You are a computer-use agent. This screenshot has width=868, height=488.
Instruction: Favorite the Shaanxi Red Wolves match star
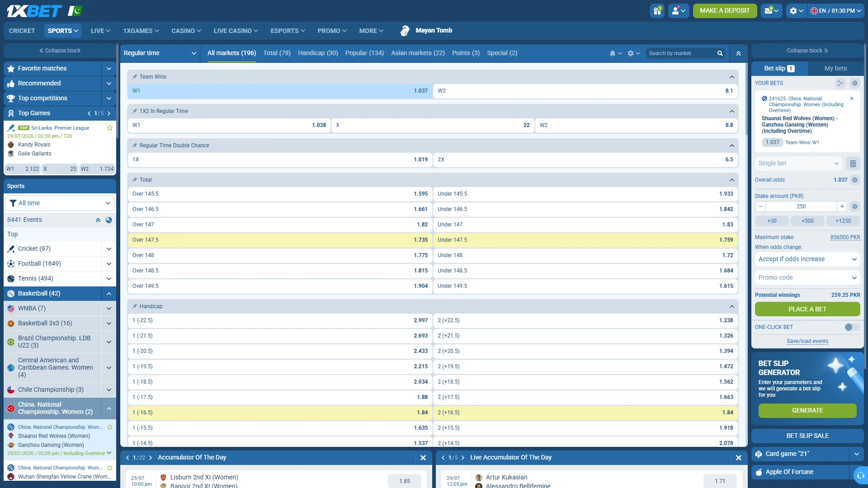tap(109, 427)
